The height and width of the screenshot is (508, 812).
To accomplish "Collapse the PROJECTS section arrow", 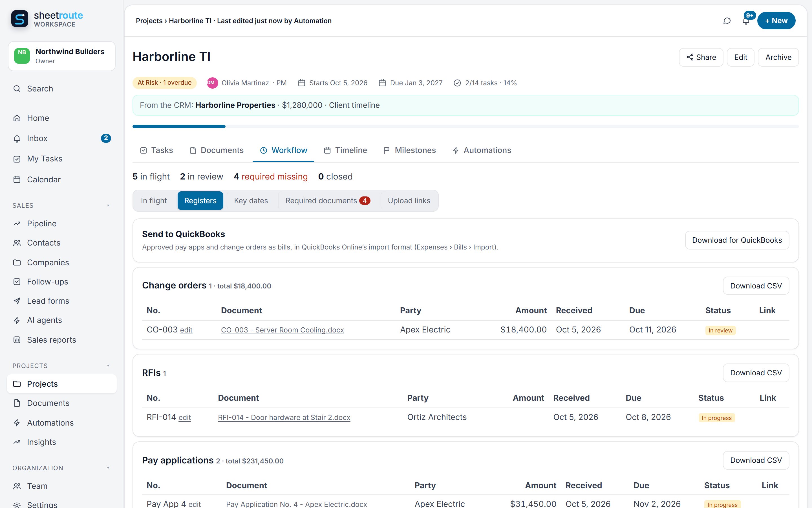I will [x=108, y=365].
